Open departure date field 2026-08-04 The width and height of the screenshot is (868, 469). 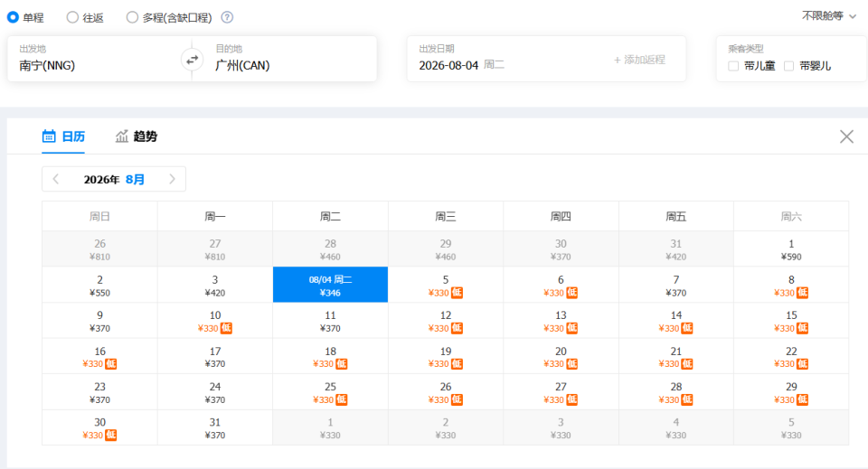point(461,65)
